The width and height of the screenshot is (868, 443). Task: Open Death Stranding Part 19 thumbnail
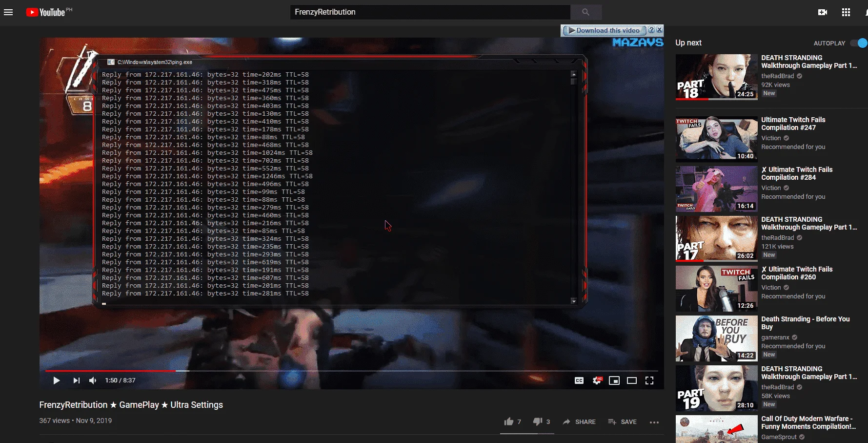[716, 388]
